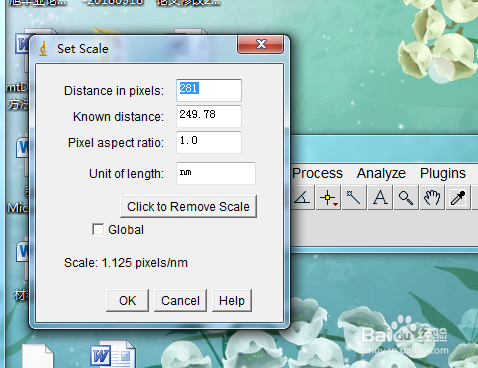Click the Pixel aspect ratio input field
Screen dimensions: 478x368
(x=209, y=142)
